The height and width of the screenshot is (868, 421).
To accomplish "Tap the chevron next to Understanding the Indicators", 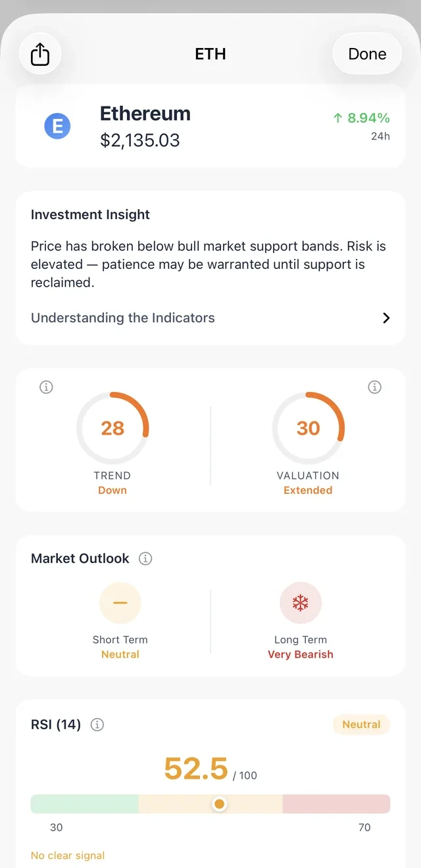I will click(x=386, y=318).
